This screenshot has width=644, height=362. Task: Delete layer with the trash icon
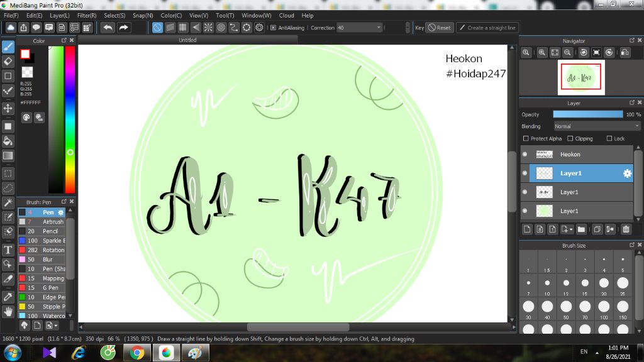[x=626, y=229]
